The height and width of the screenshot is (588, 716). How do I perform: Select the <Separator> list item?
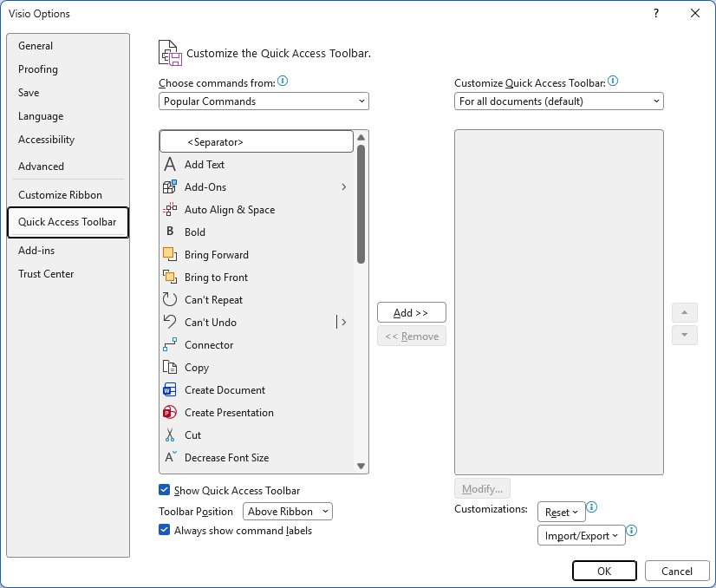click(x=257, y=141)
